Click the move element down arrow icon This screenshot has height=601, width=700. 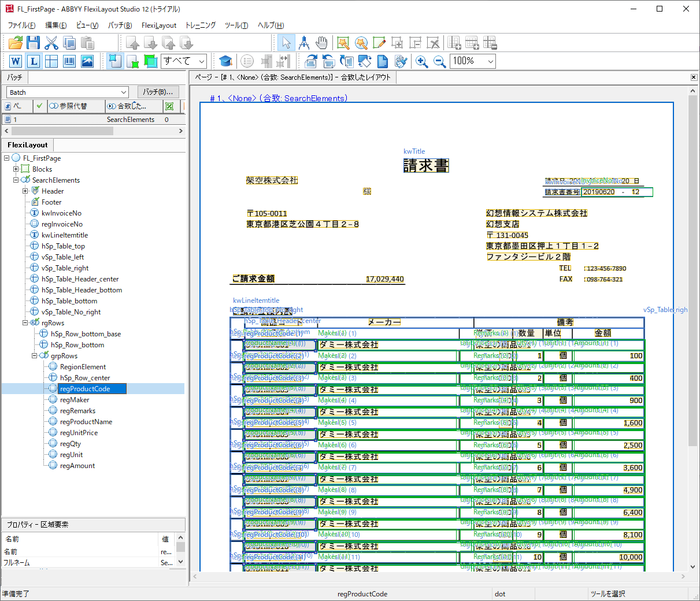coord(151,43)
